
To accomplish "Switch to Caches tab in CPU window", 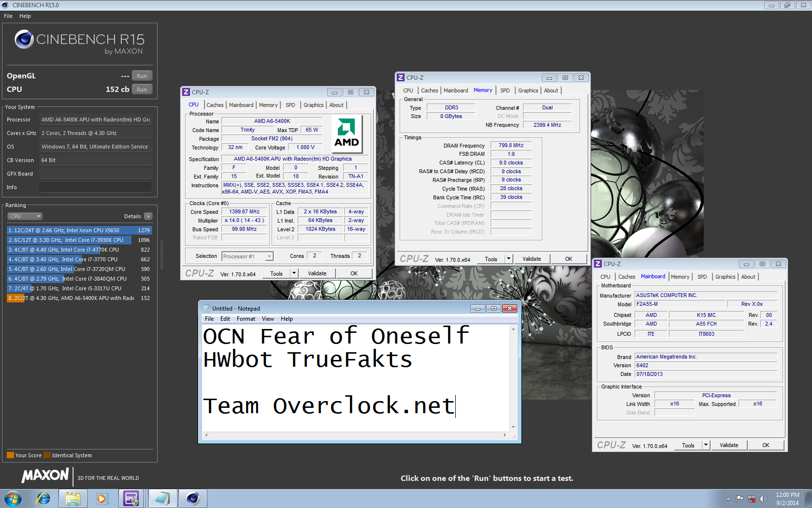I will click(x=215, y=105).
